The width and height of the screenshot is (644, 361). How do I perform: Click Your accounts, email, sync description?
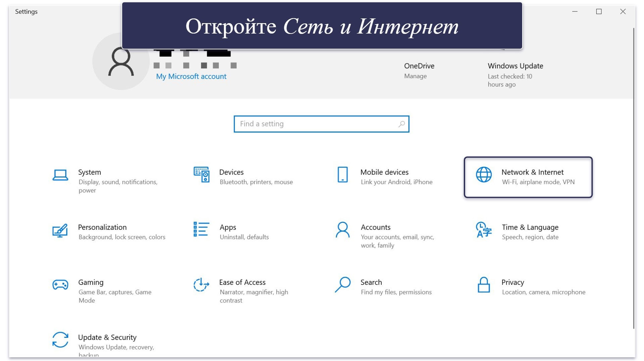[x=397, y=241]
